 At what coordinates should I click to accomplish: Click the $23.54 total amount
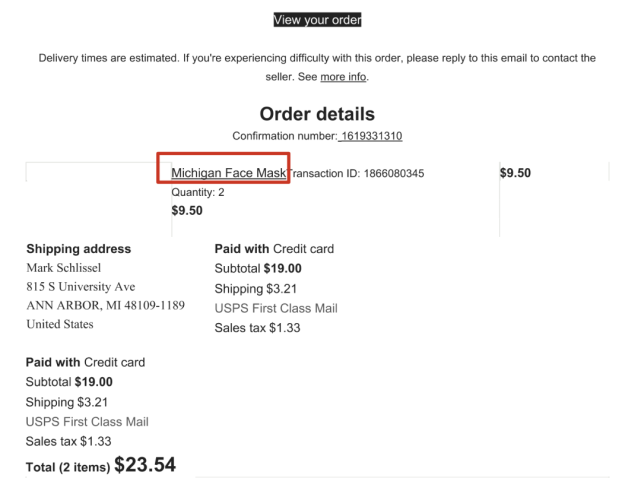[x=145, y=465]
